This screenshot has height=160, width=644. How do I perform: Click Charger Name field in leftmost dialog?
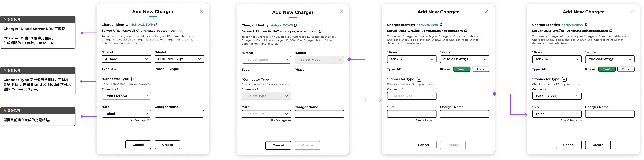coord(179,114)
